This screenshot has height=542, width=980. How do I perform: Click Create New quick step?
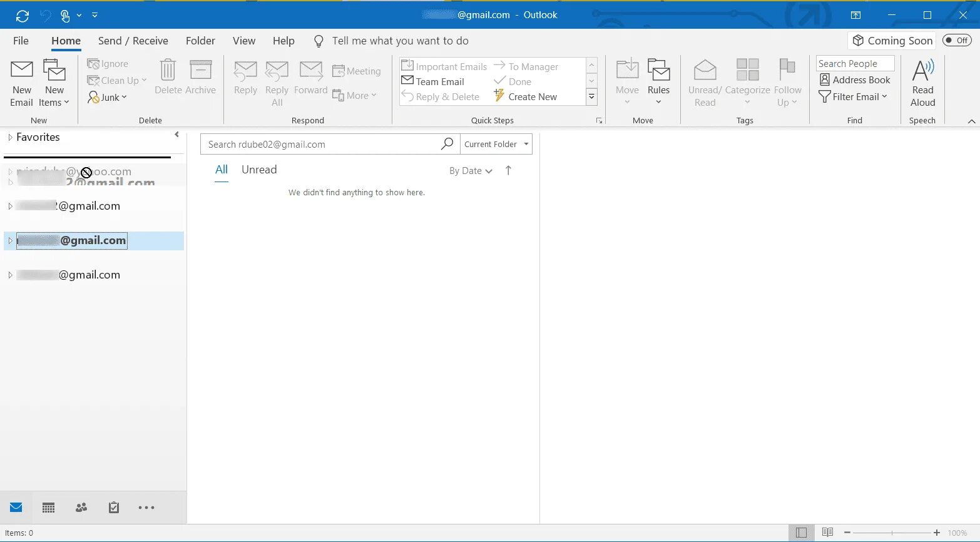tap(526, 96)
